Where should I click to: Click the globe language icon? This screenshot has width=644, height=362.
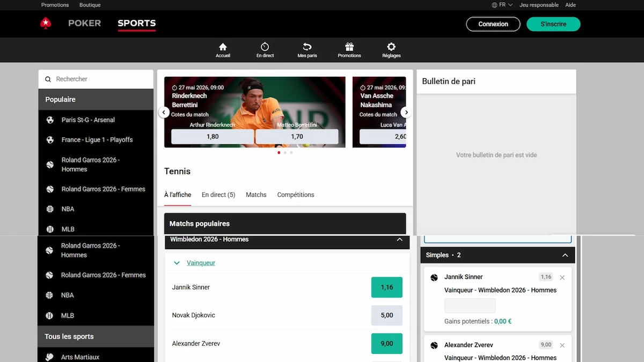click(494, 5)
